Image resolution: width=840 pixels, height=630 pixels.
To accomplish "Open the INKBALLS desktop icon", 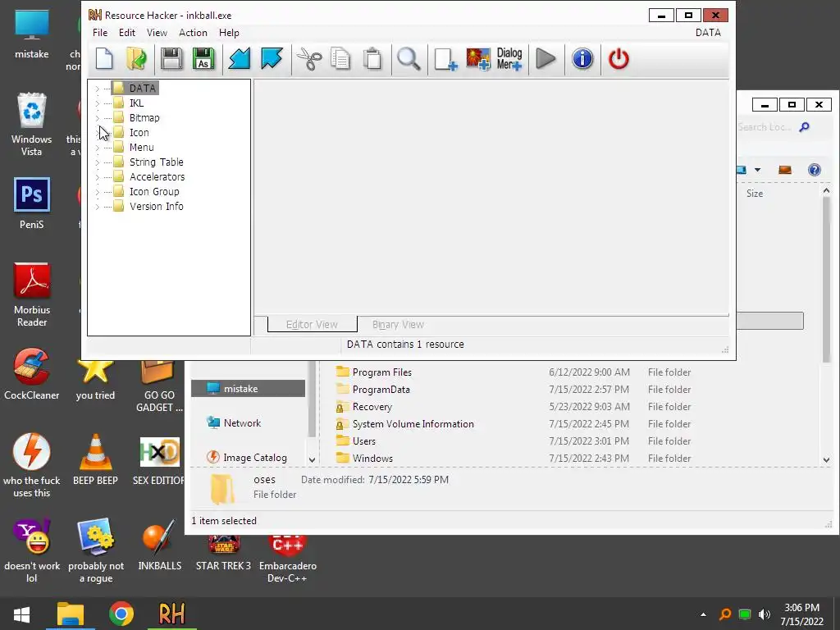I will (x=160, y=545).
